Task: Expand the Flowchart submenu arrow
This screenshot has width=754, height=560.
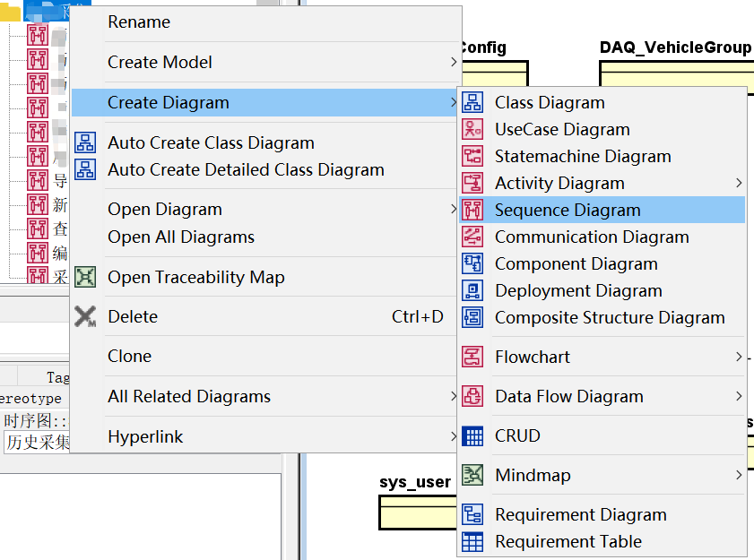Action: [739, 358]
